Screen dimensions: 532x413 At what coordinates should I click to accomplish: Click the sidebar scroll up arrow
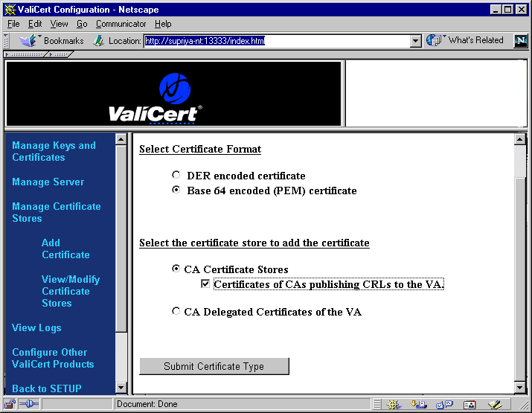121,139
